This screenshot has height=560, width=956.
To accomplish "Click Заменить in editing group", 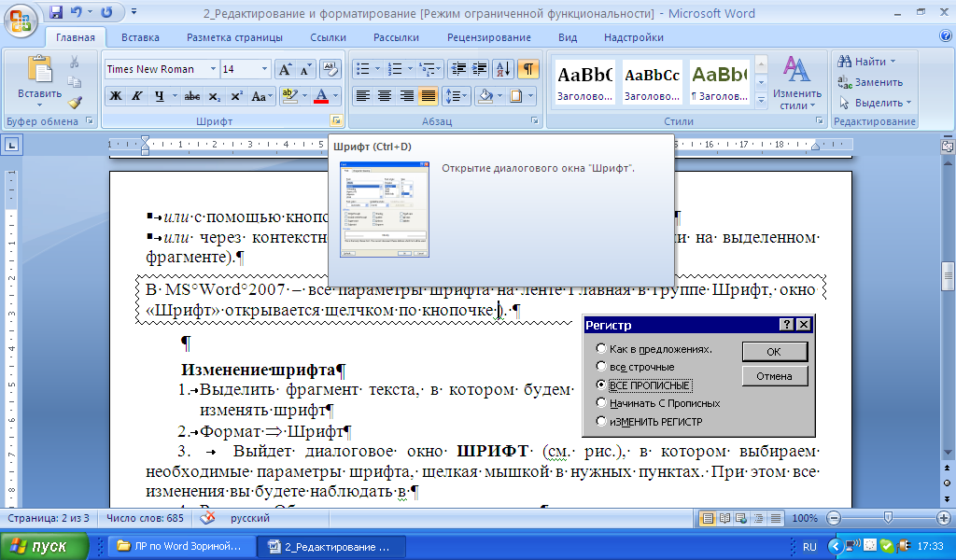I will (871, 82).
